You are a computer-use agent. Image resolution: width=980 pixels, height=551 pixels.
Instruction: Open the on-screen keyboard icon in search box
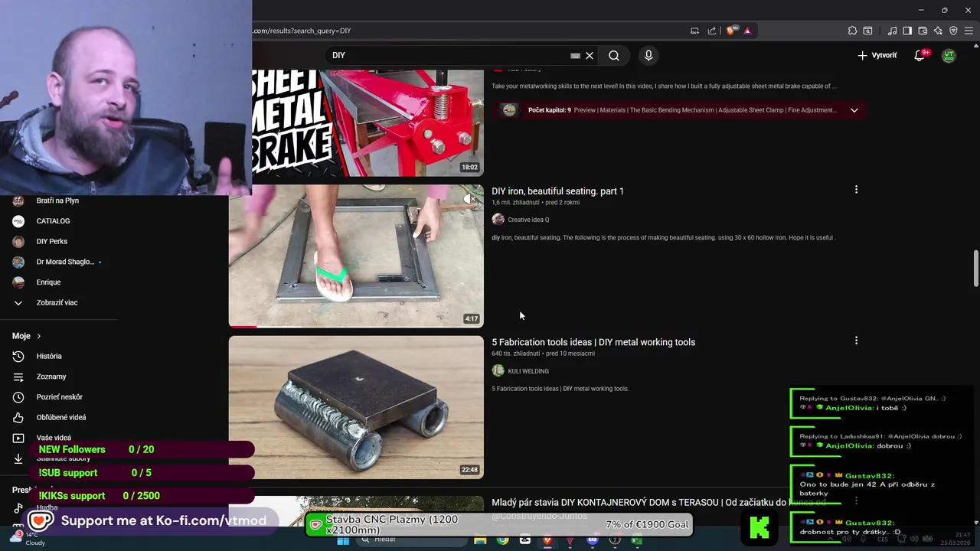[x=575, y=55]
